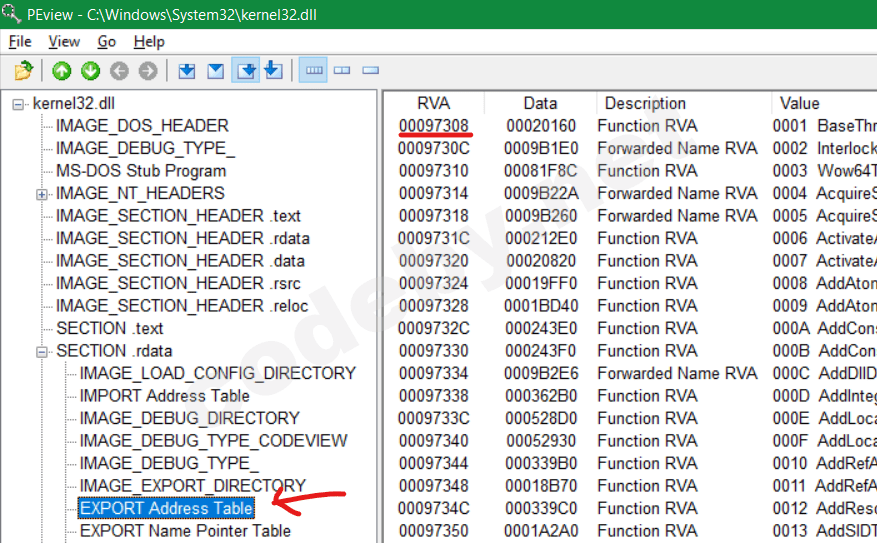The image size is (877, 543).
Task: Click the Description column header
Action: [645, 104]
